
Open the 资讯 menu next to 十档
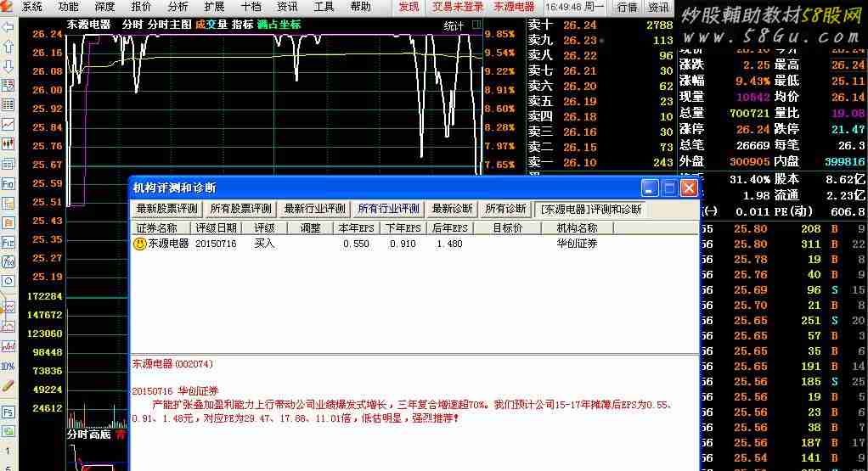click(287, 7)
